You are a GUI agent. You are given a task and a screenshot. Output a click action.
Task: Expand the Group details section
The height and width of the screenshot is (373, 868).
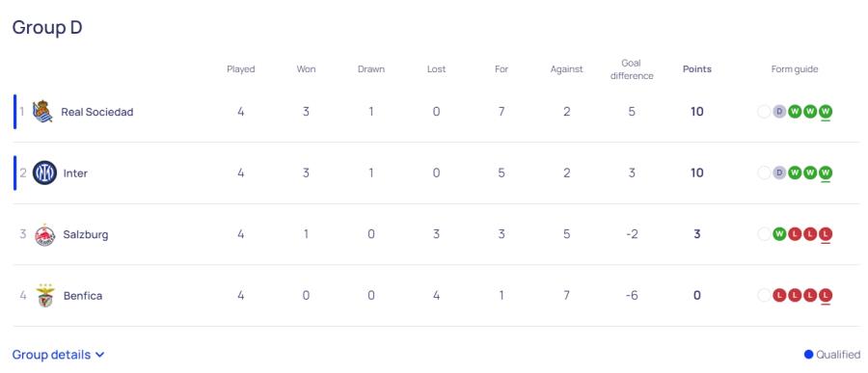coord(58,354)
